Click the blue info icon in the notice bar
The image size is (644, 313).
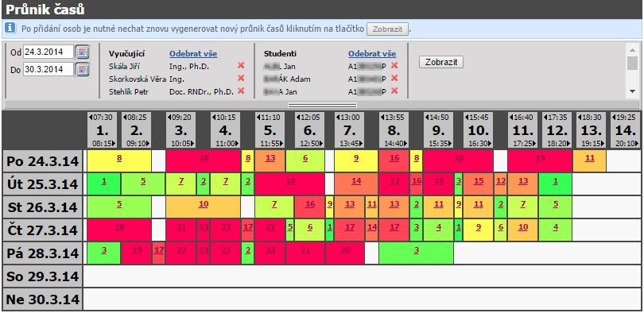click(10, 29)
